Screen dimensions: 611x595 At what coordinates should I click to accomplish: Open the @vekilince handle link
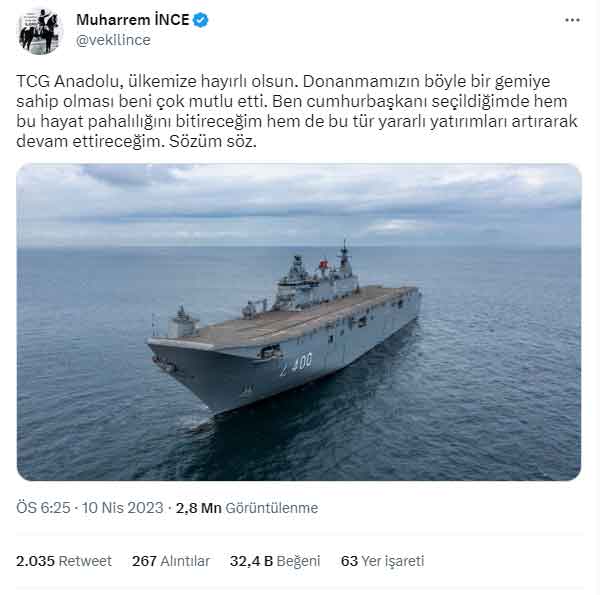pos(113,40)
